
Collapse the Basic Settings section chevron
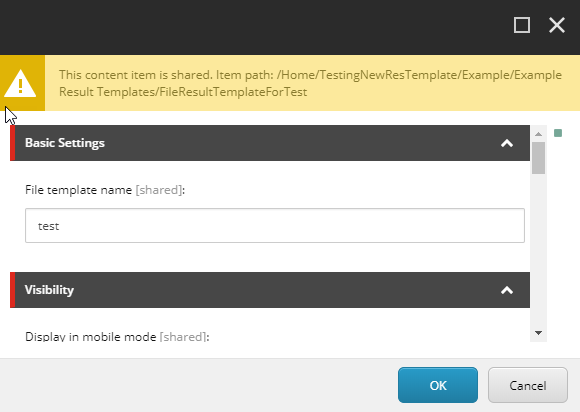click(x=507, y=143)
